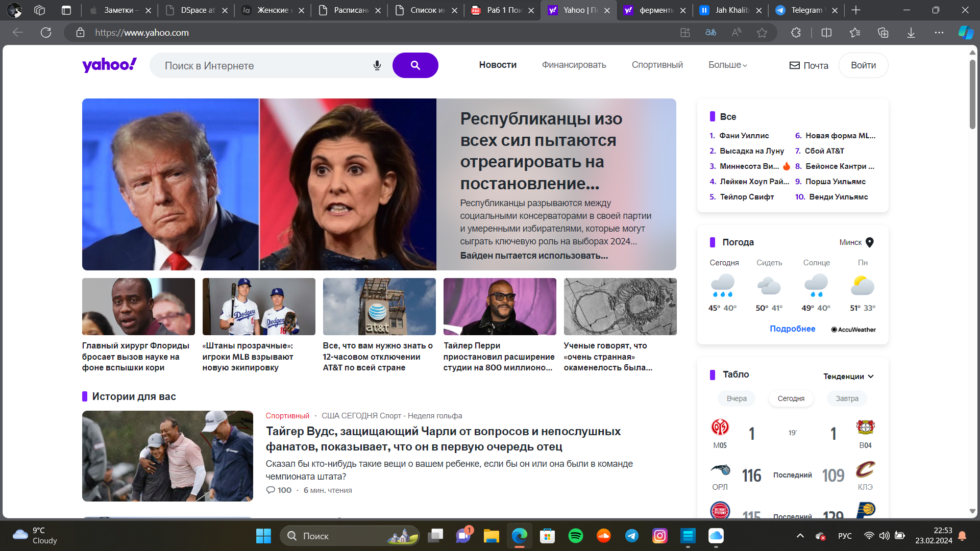
Task: Add page to favorites star icon
Action: pyautogui.click(x=762, y=33)
